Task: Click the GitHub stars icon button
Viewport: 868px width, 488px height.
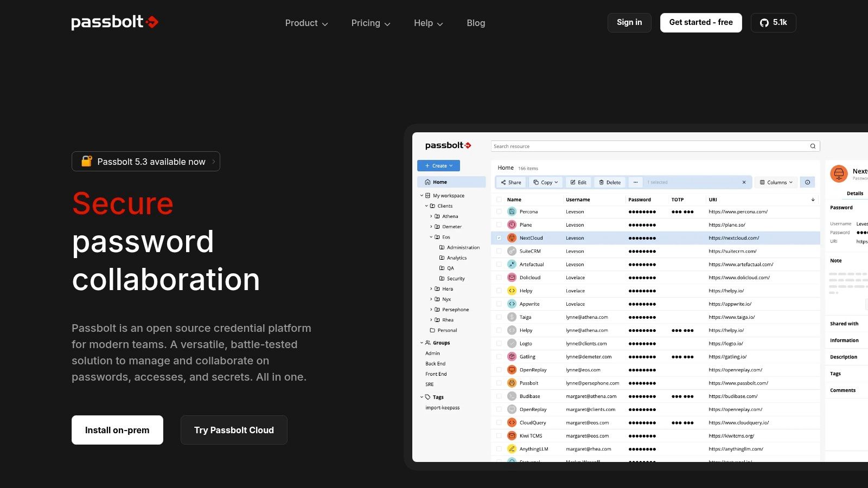Action: (773, 23)
